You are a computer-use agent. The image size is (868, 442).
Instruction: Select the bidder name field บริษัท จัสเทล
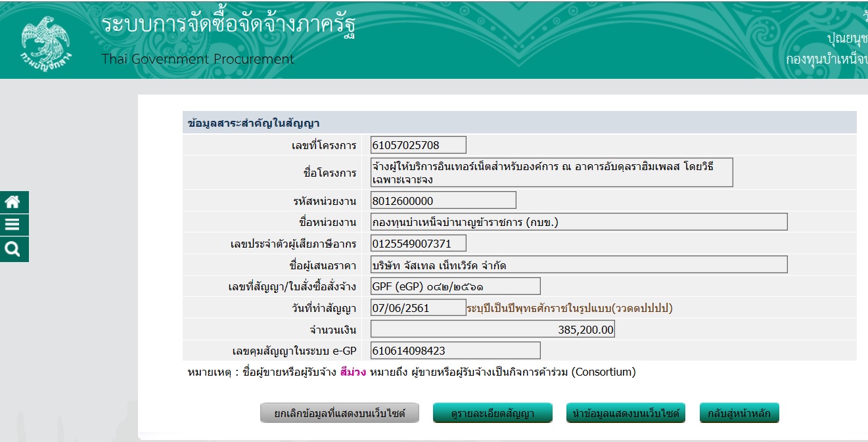(578, 265)
